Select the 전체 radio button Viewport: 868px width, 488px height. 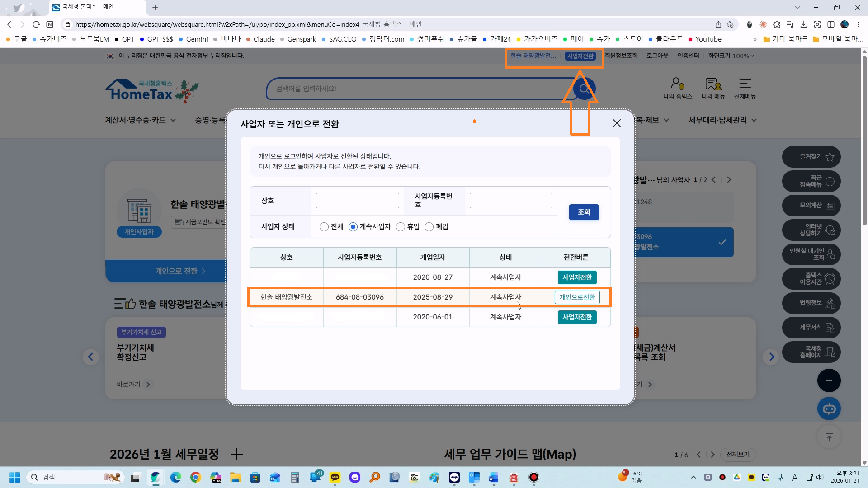(324, 227)
